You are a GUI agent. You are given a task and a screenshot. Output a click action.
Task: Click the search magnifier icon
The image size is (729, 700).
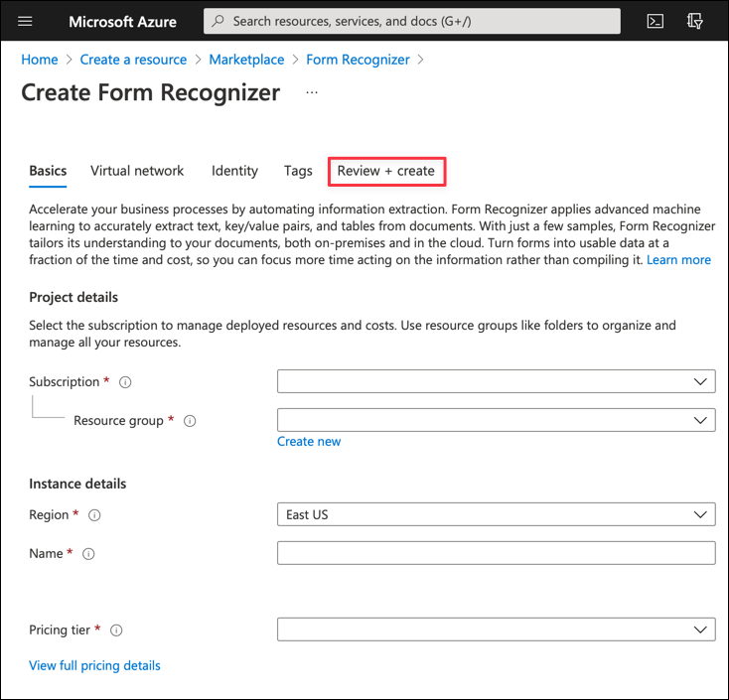coord(218,21)
